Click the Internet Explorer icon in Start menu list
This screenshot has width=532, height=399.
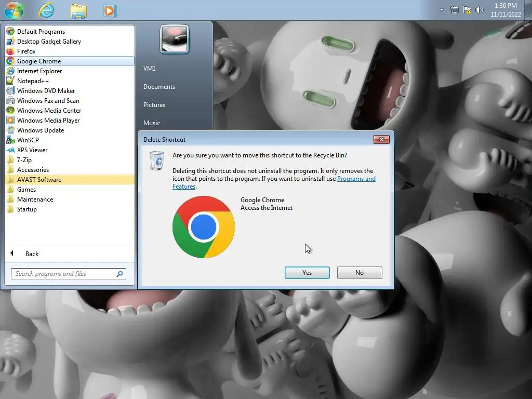tap(10, 71)
